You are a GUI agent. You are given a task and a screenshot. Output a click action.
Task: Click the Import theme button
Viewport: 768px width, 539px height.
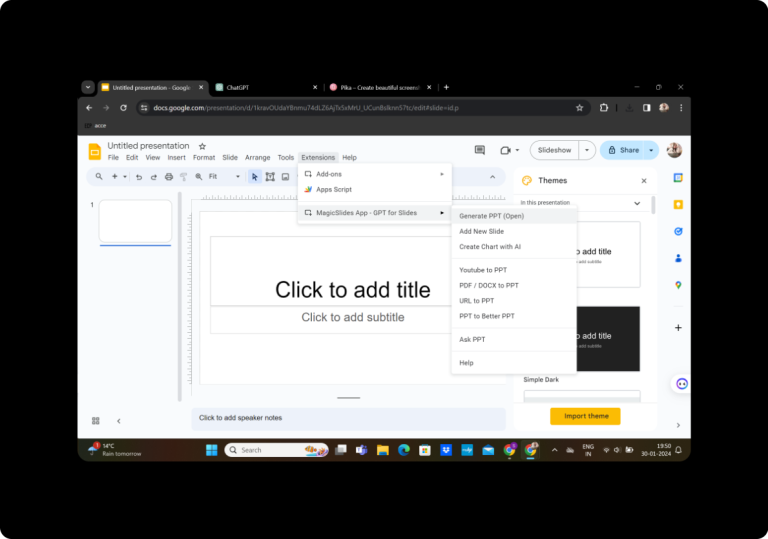[585, 416]
